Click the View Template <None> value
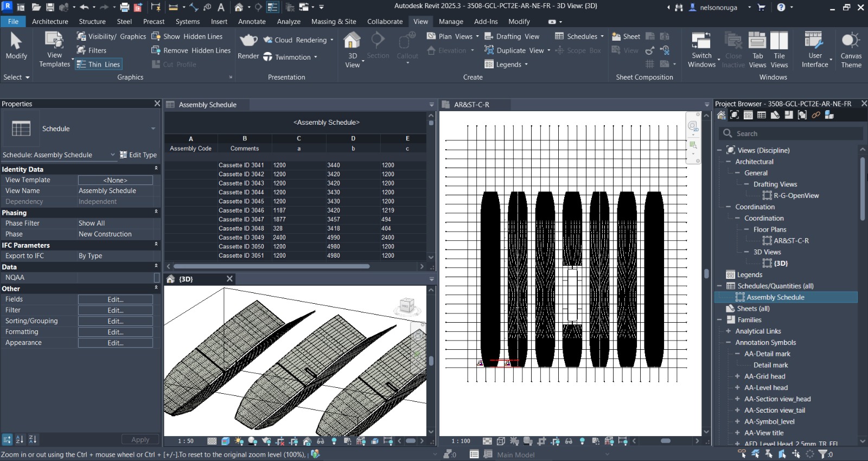 (116, 180)
